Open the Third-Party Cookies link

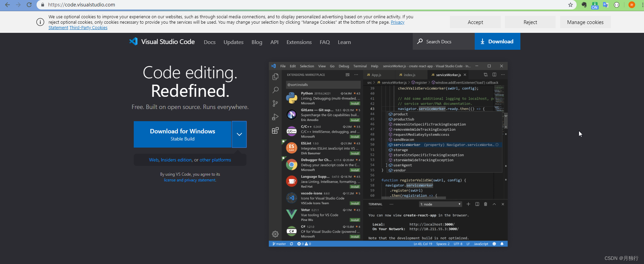click(88, 28)
